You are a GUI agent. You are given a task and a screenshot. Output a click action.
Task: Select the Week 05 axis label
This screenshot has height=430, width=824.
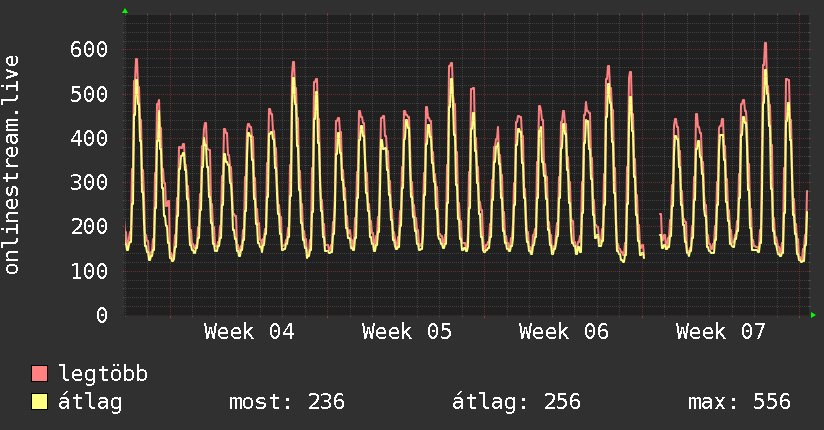click(407, 332)
